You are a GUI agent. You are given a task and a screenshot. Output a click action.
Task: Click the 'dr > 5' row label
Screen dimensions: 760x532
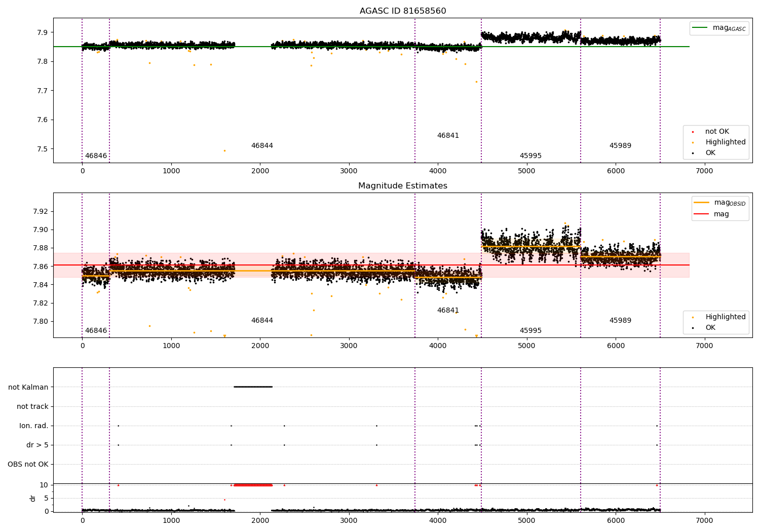37,445
